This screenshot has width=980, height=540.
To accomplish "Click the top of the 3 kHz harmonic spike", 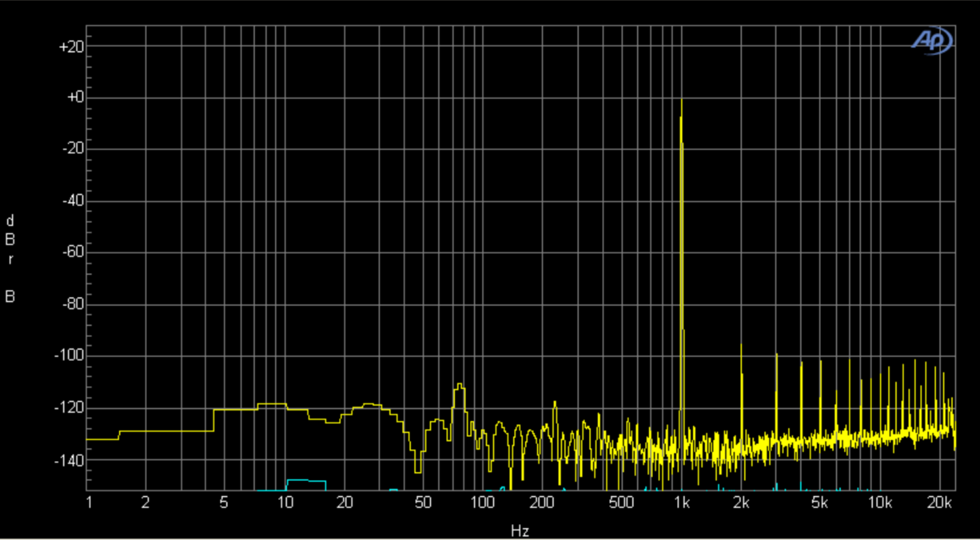I will [776, 354].
